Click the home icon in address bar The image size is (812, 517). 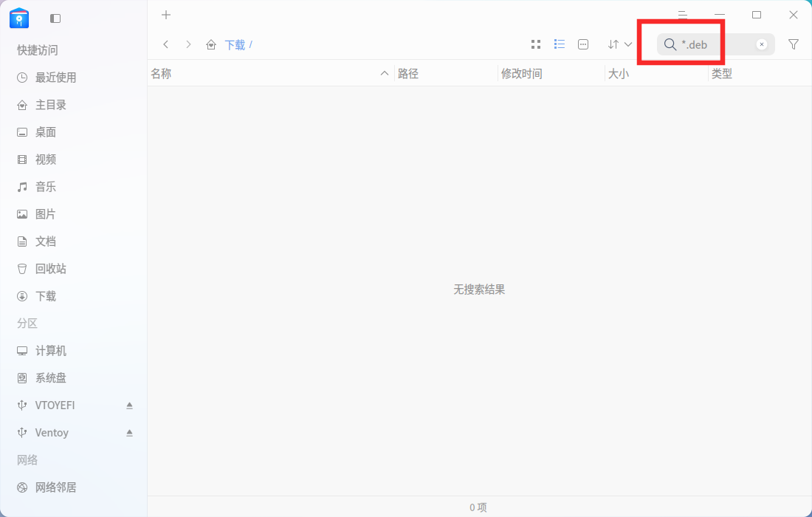tap(211, 44)
